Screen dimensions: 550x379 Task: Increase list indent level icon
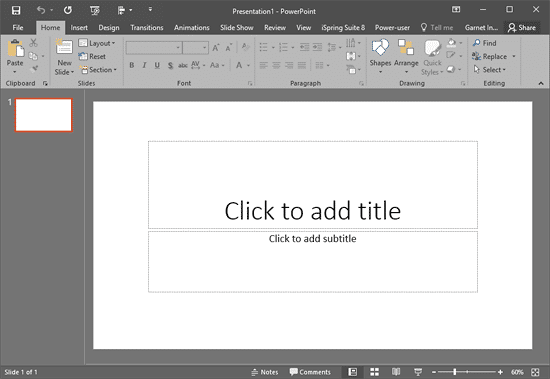317,47
